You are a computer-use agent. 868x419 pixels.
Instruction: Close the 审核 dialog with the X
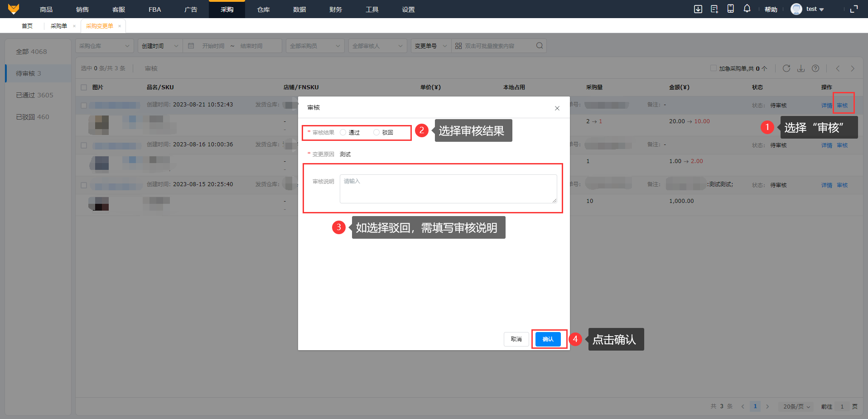coord(557,108)
